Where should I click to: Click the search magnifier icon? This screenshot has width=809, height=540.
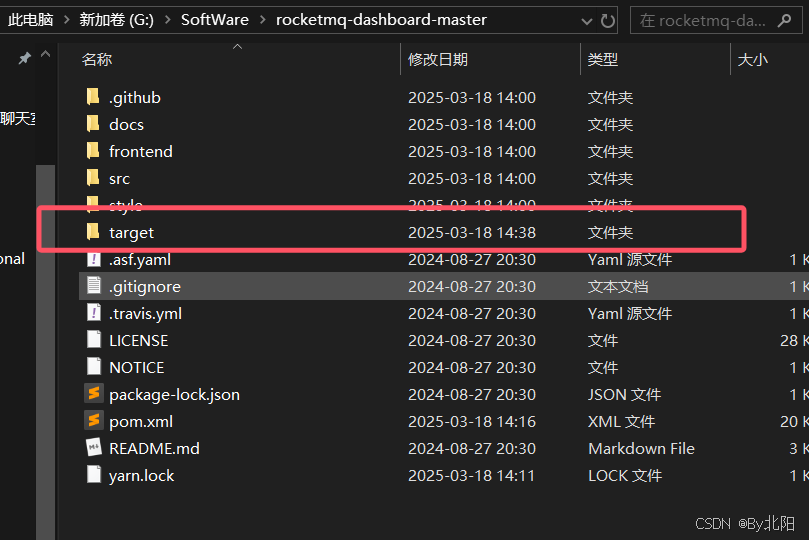click(x=784, y=21)
